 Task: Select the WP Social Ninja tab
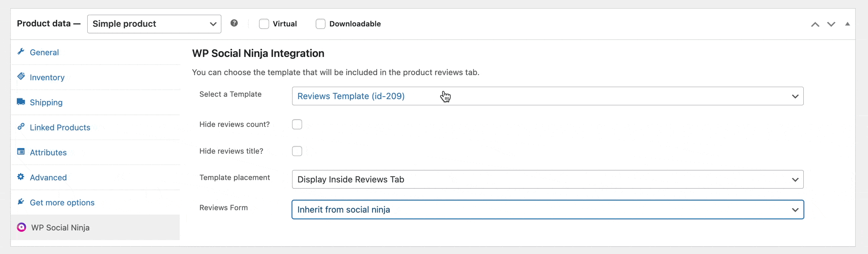(95, 228)
